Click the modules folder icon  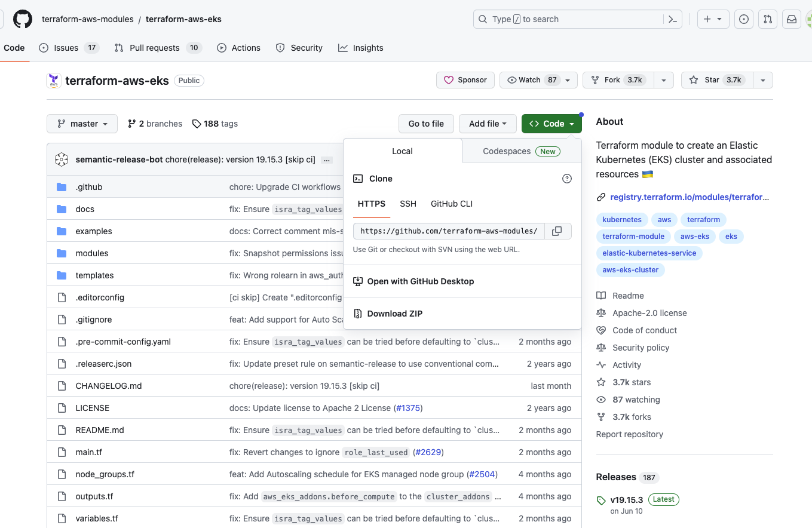[62, 253]
